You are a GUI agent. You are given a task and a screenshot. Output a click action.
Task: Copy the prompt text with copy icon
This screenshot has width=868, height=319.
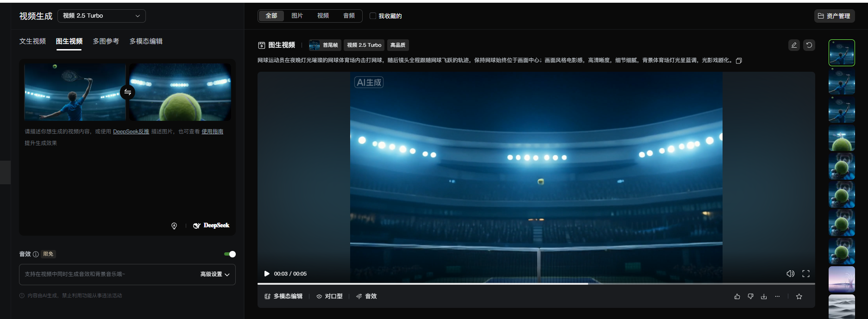[x=739, y=61]
